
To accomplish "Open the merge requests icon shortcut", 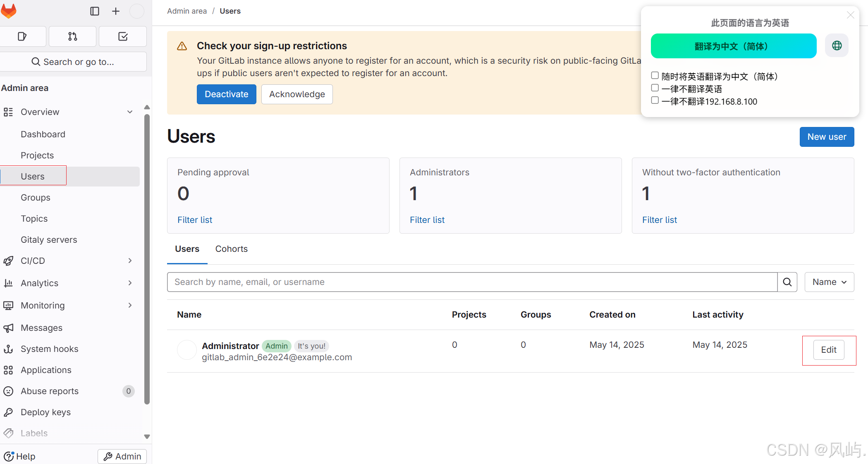I will 73,36.
